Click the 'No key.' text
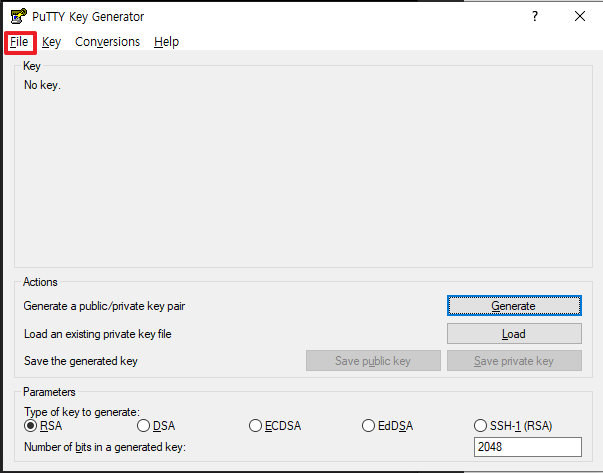Image resolution: width=603 pixels, height=473 pixels. click(x=42, y=85)
